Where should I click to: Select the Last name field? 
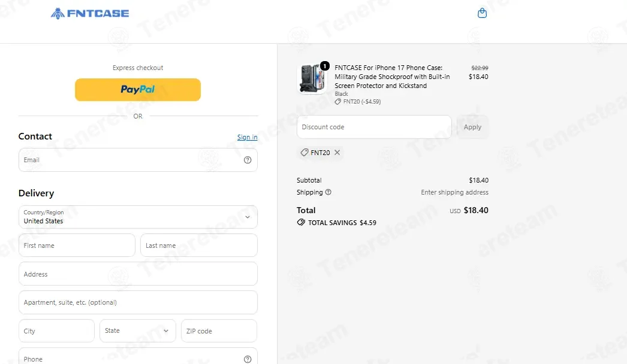199,245
